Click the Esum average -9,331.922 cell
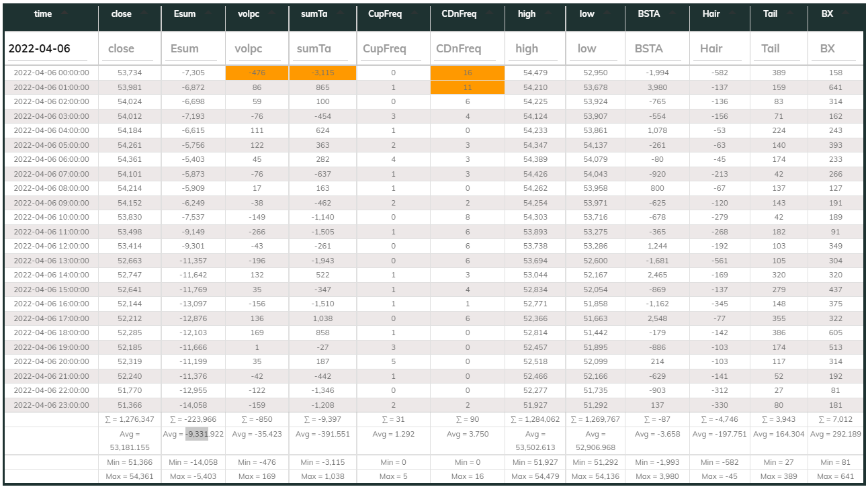 (193, 434)
